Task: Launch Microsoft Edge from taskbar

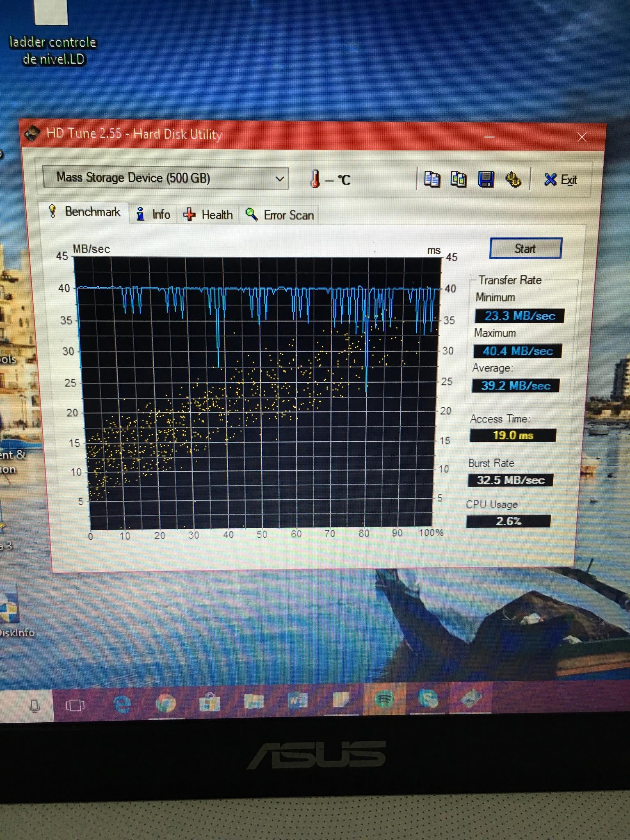Action: 122,705
